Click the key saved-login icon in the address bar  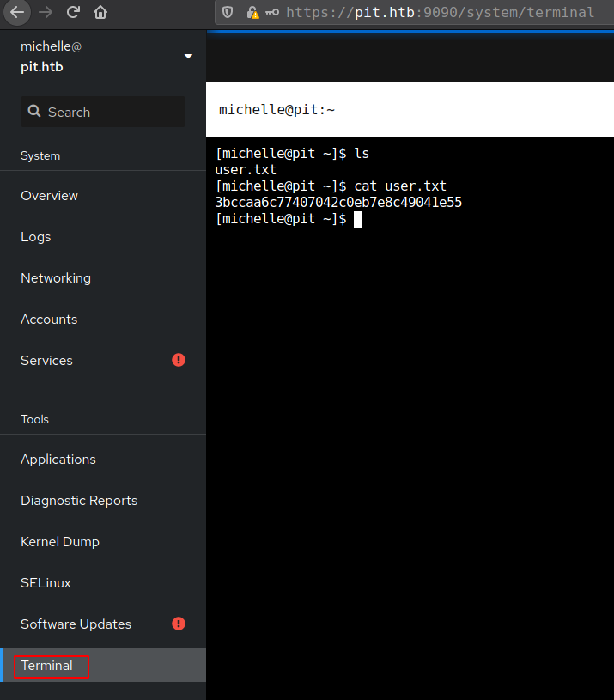coord(272,12)
